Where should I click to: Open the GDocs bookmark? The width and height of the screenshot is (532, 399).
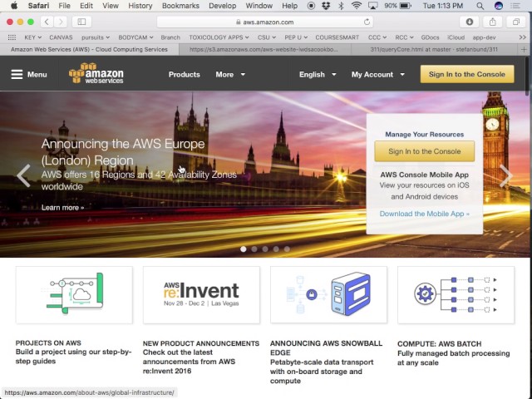coord(430,37)
